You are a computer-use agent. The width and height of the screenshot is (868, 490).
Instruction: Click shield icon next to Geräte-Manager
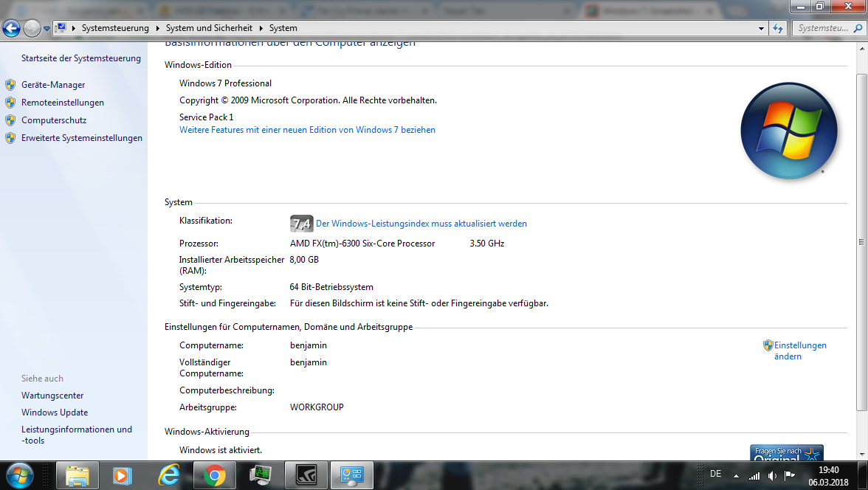[10, 85]
